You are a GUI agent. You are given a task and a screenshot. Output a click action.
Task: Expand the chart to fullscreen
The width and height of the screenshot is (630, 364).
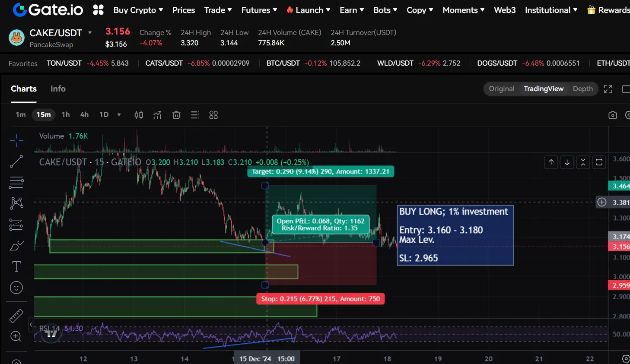point(608,89)
